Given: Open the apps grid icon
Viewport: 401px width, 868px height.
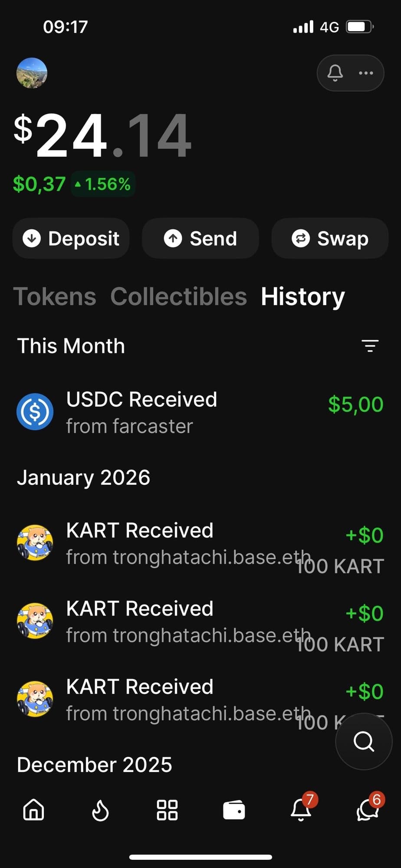Looking at the screenshot, I should pos(167,810).
